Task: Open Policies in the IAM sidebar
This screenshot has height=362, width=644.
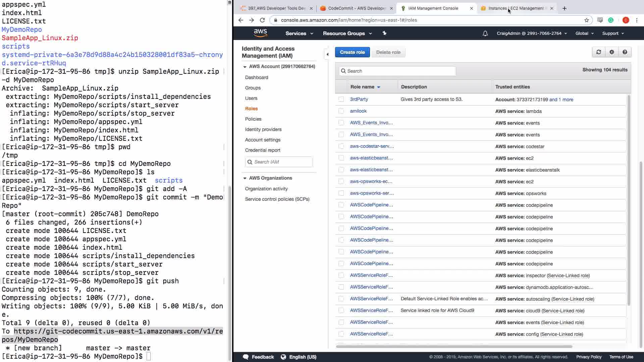Action: pos(253,119)
